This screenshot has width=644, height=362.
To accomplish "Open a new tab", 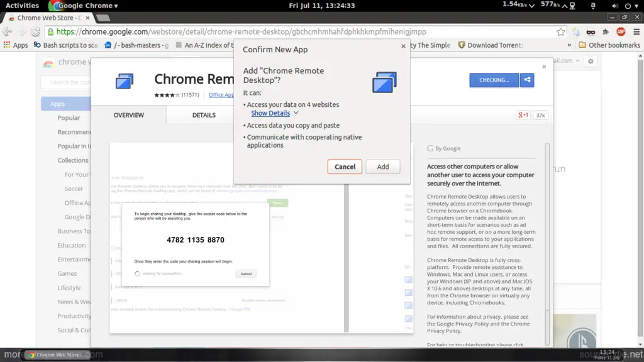I will point(103,18).
